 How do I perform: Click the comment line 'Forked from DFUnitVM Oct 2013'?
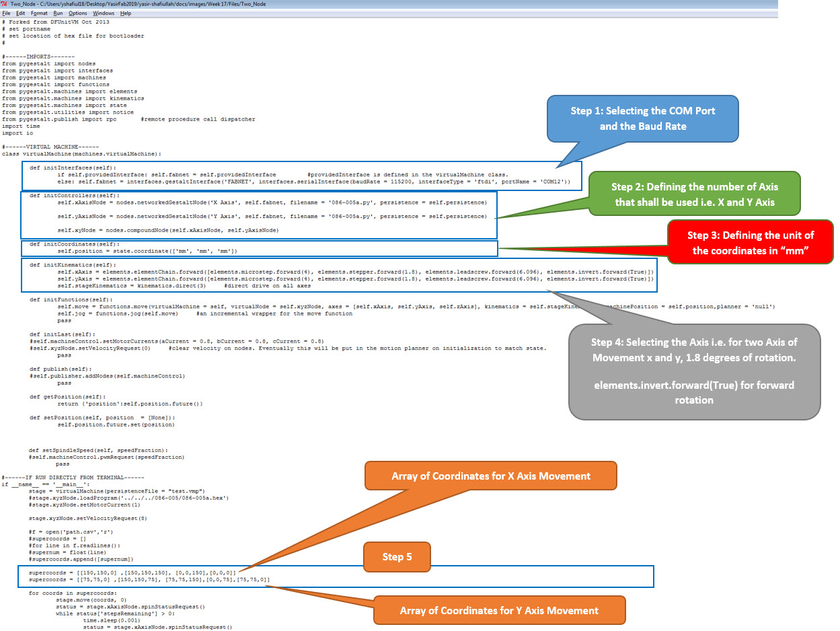click(55, 22)
